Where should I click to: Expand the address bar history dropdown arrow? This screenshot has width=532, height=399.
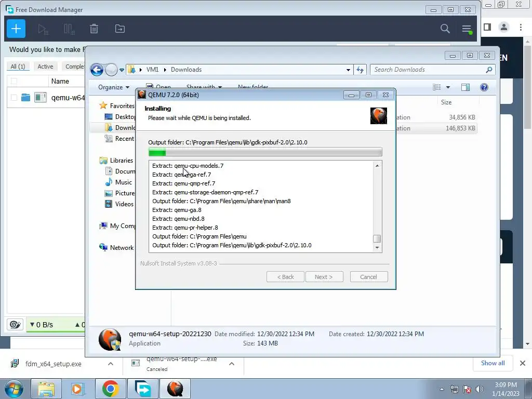(x=348, y=70)
